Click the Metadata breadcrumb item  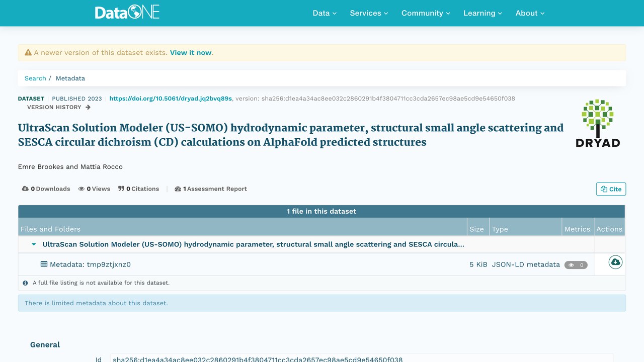click(70, 78)
